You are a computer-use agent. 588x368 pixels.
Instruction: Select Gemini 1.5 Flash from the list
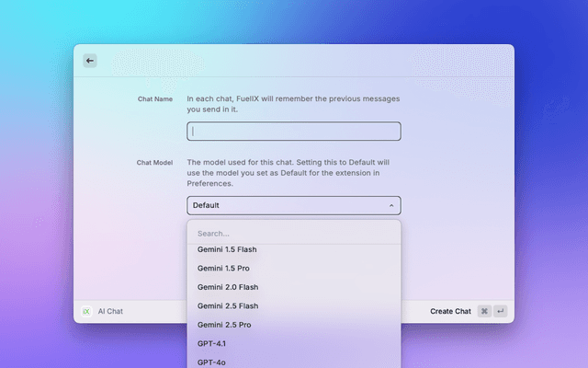click(228, 249)
